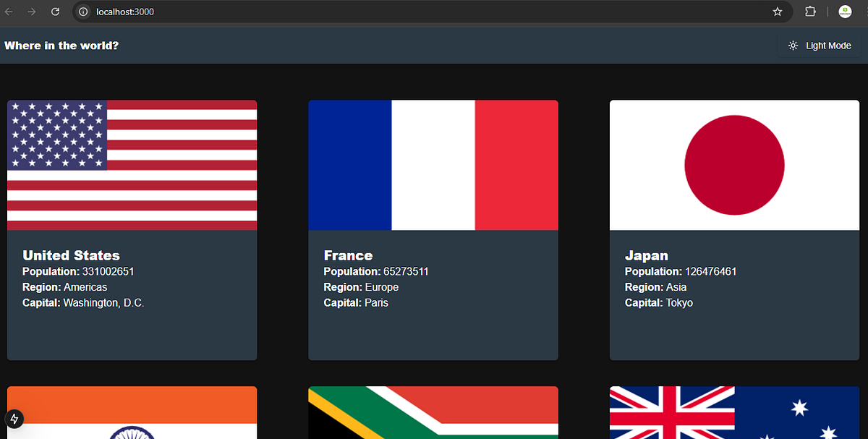The width and height of the screenshot is (868, 439).
Task: Open the browser extensions puzzle icon
Action: click(x=810, y=12)
